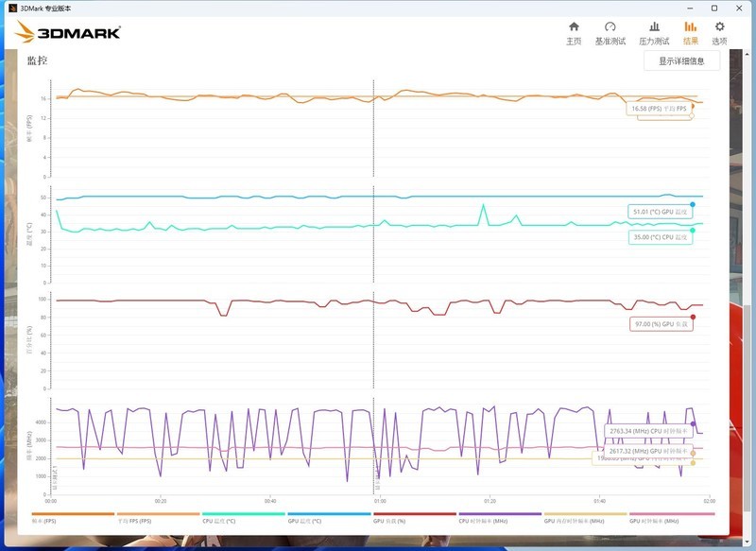Click the 2763.34 (MHz) CPU clock label

648,431
